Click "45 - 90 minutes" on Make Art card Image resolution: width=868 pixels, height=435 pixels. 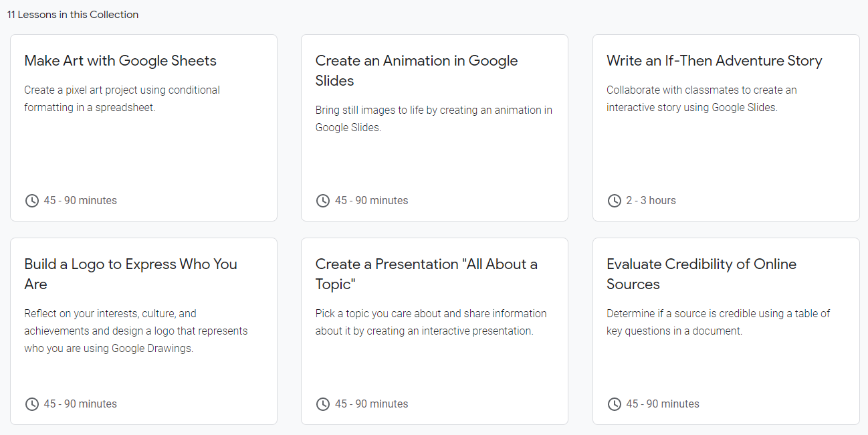click(x=80, y=201)
